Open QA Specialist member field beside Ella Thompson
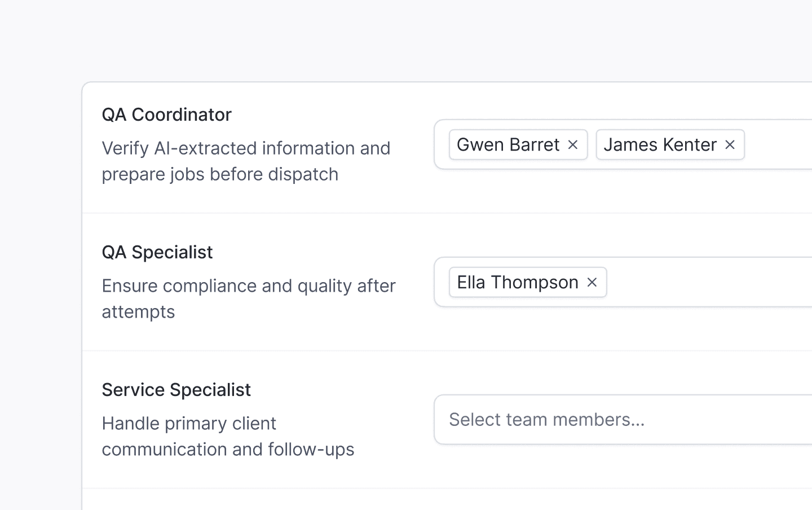Screen dimensions: 812x510 [710, 283]
